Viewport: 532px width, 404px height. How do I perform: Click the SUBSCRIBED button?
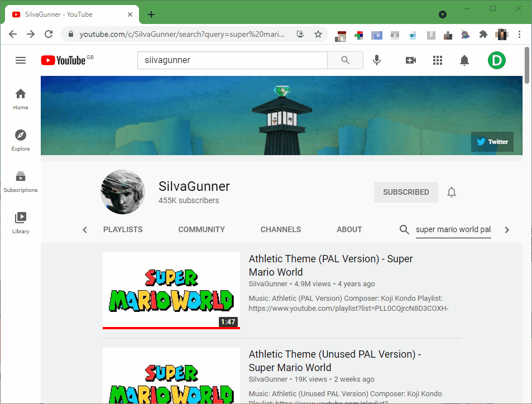(406, 192)
